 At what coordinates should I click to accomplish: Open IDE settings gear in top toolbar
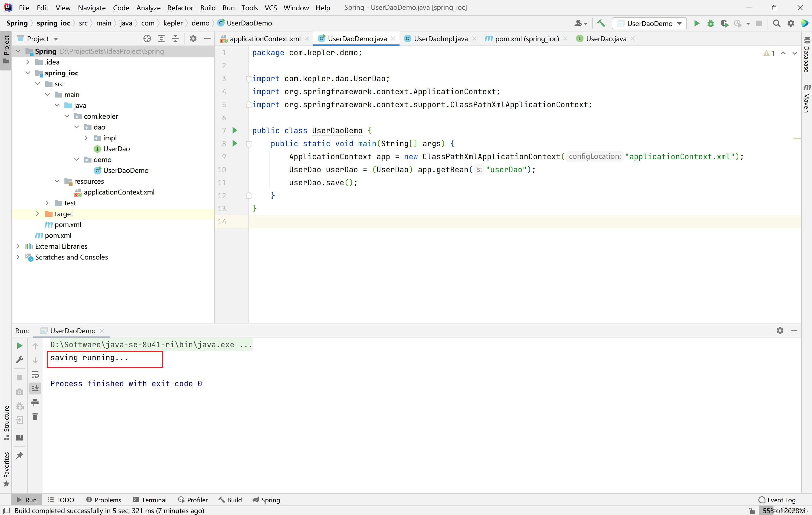coord(791,23)
